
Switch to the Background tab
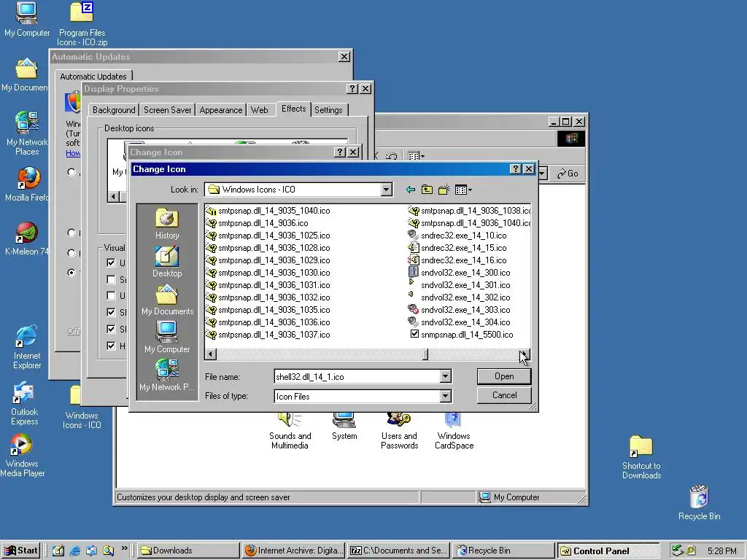(113, 110)
